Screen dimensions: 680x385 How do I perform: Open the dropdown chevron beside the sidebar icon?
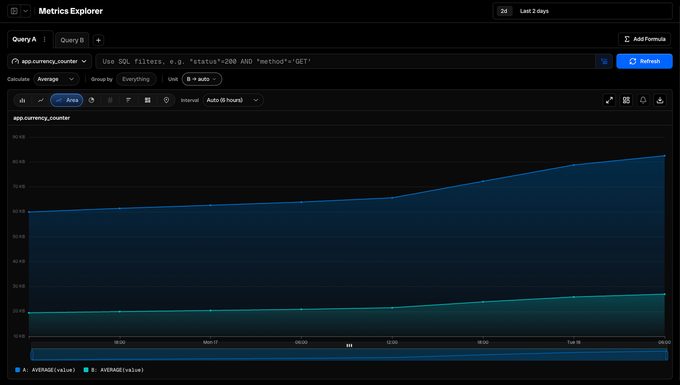26,11
